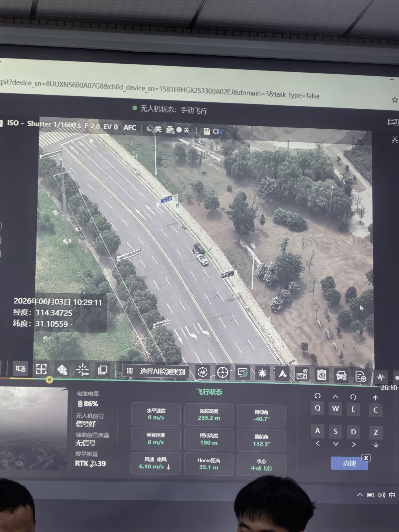
Task: Click the stacked windows split-view icon
Action: (102, 370)
